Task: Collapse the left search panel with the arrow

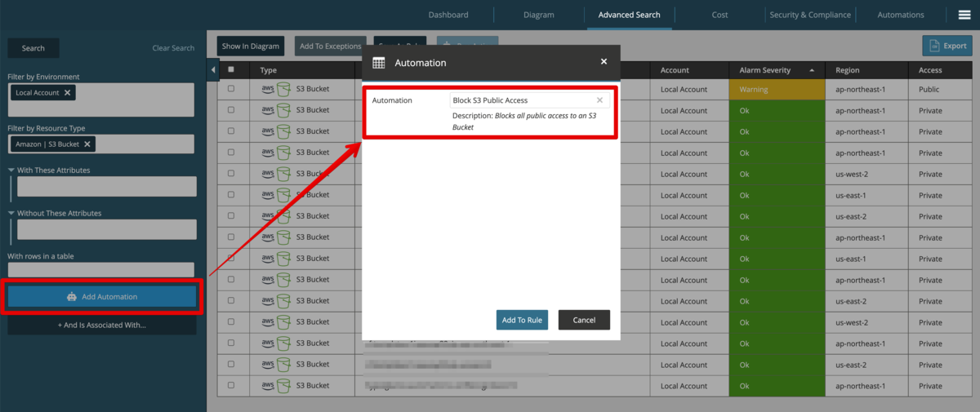Action: 213,70
